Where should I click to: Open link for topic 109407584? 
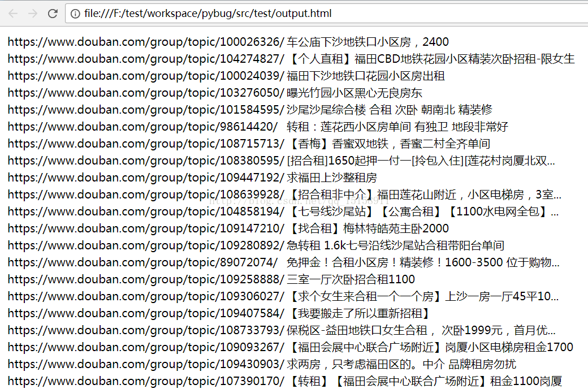click(146, 313)
